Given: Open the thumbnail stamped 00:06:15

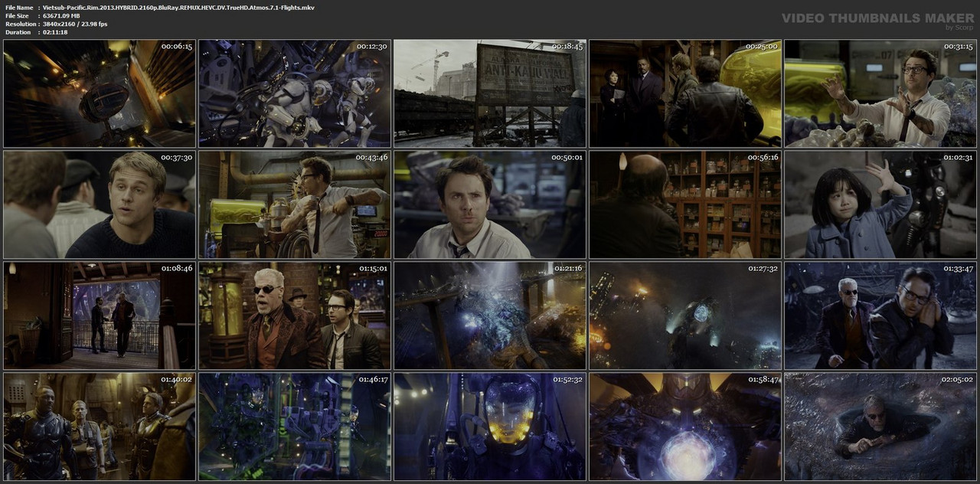Looking at the screenshot, I should (x=100, y=93).
